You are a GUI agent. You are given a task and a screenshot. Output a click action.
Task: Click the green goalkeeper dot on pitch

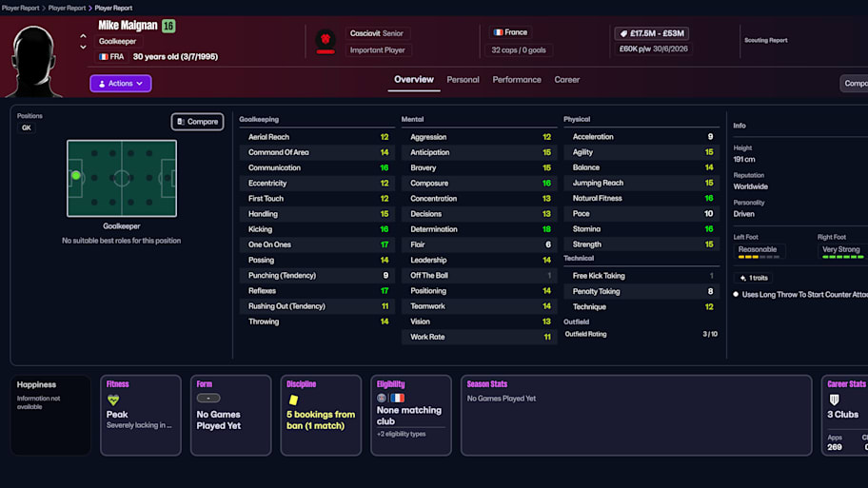tap(76, 175)
